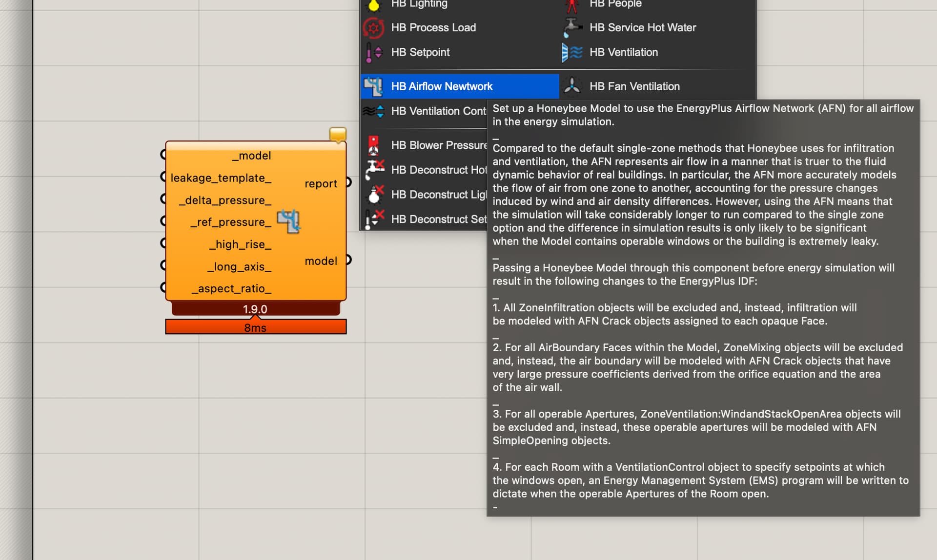Click the HB Service Hot Water faucet icon
Viewport: 937px width, 560px height.
pyautogui.click(x=572, y=28)
